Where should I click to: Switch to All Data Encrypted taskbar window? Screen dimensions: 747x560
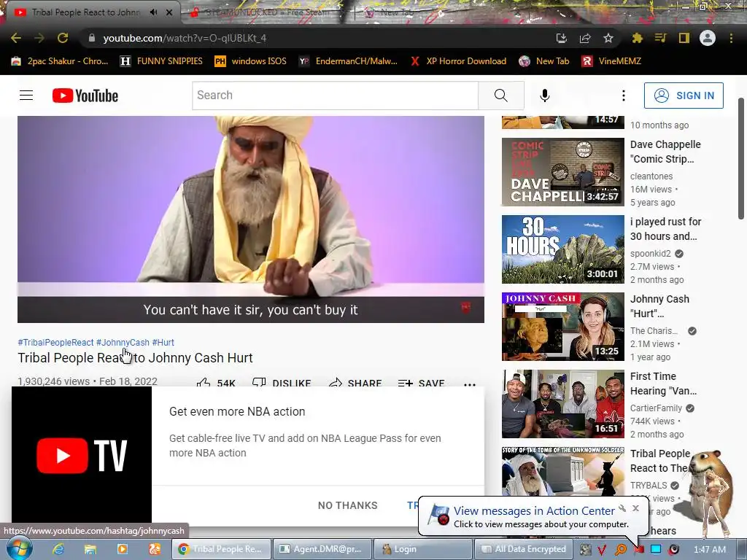[522, 549]
